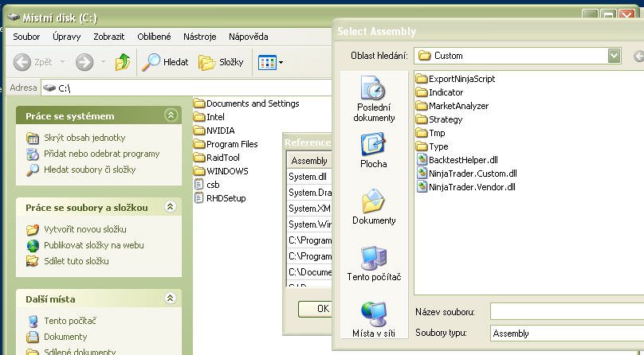
Task: Open Poslední dokumenty in places bar
Action: click(x=374, y=99)
